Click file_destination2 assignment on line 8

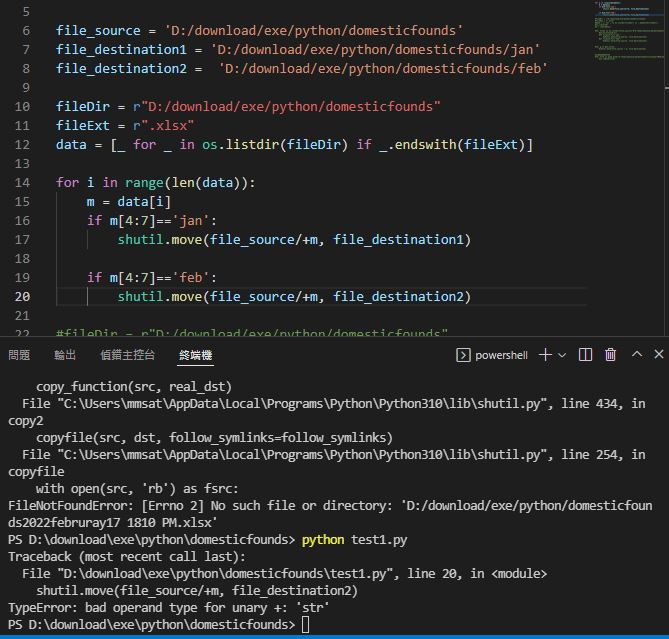point(301,69)
